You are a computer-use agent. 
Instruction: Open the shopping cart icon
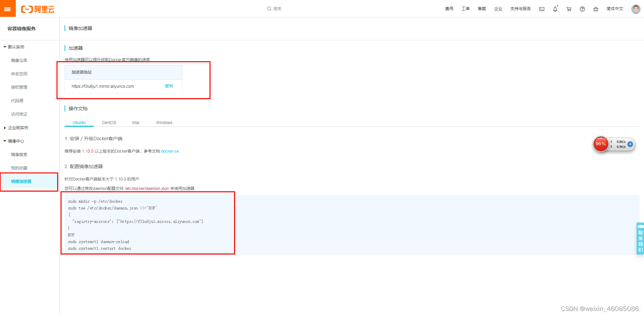point(569,9)
